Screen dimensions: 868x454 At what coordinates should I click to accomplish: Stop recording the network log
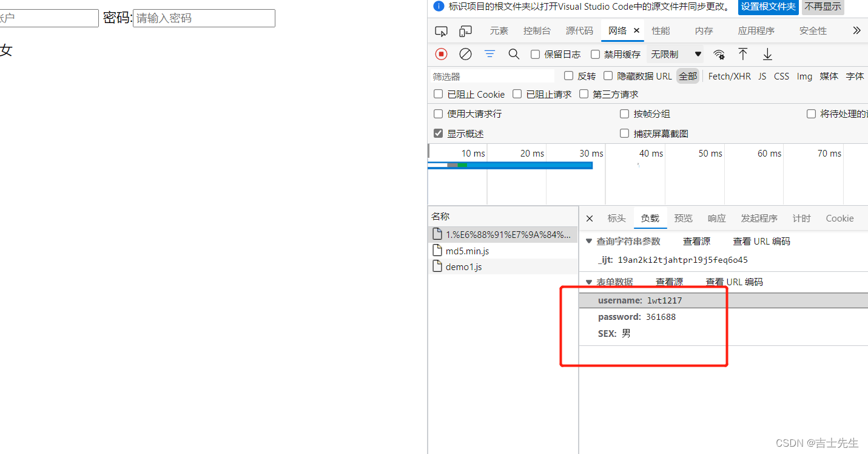tap(441, 54)
